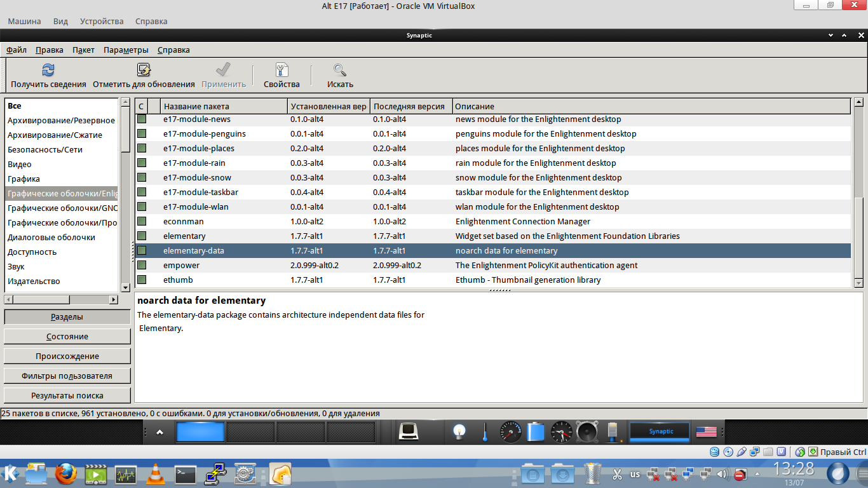868x488 pixels.
Task: Toggle status box for e17-module-snow
Action: click(142, 178)
